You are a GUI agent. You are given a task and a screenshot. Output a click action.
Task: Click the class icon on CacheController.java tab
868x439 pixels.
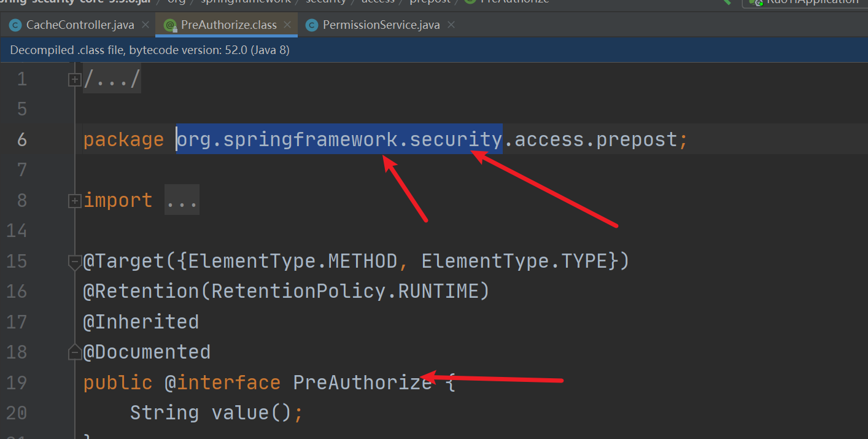[15, 25]
